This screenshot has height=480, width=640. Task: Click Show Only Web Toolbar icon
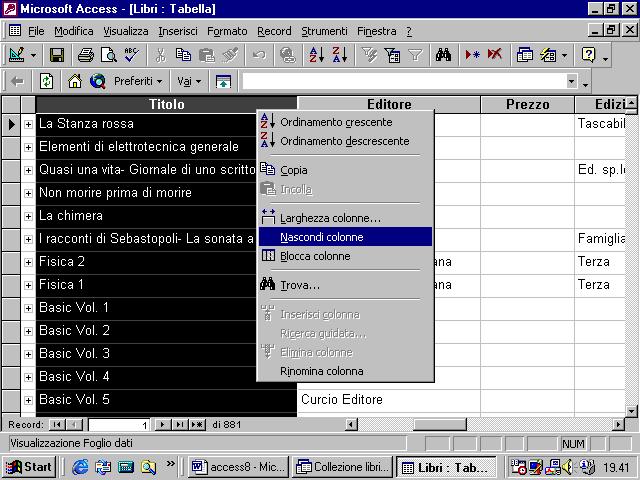pos(223,82)
